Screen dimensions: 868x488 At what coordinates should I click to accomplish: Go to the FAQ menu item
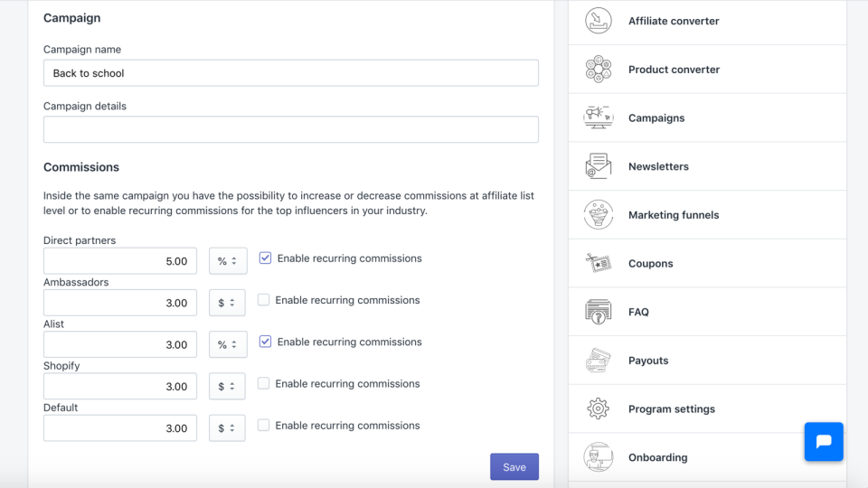click(638, 312)
